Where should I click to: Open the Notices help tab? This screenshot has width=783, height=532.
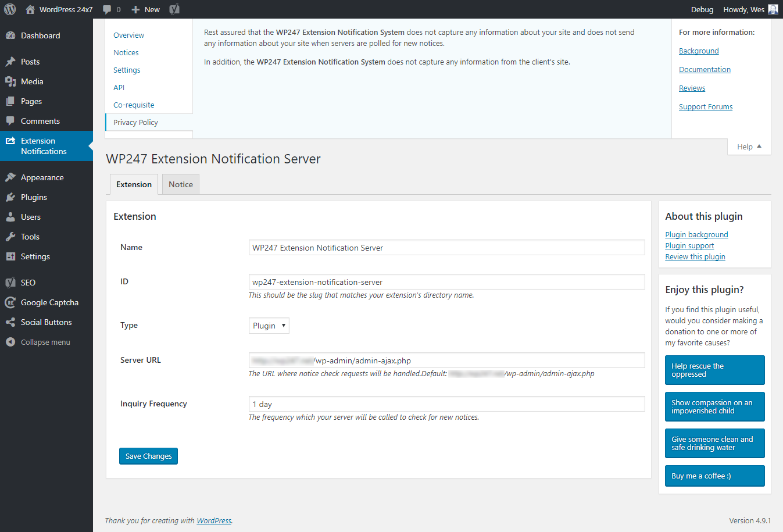(126, 52)
